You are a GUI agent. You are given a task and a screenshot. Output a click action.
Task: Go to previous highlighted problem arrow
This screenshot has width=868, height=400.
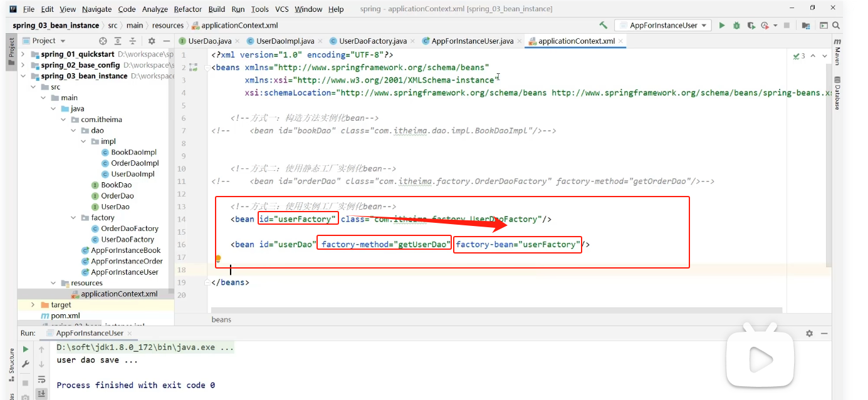813,56
